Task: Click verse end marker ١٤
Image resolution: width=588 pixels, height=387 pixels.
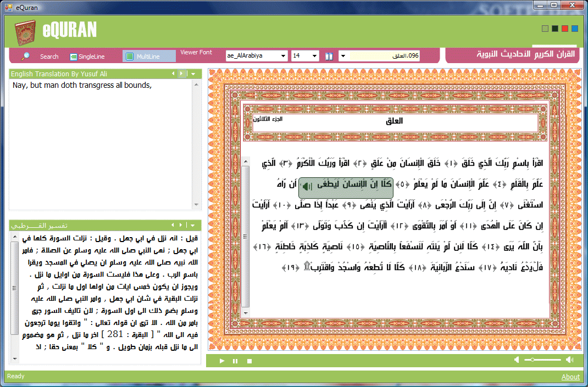Action: 491,247
